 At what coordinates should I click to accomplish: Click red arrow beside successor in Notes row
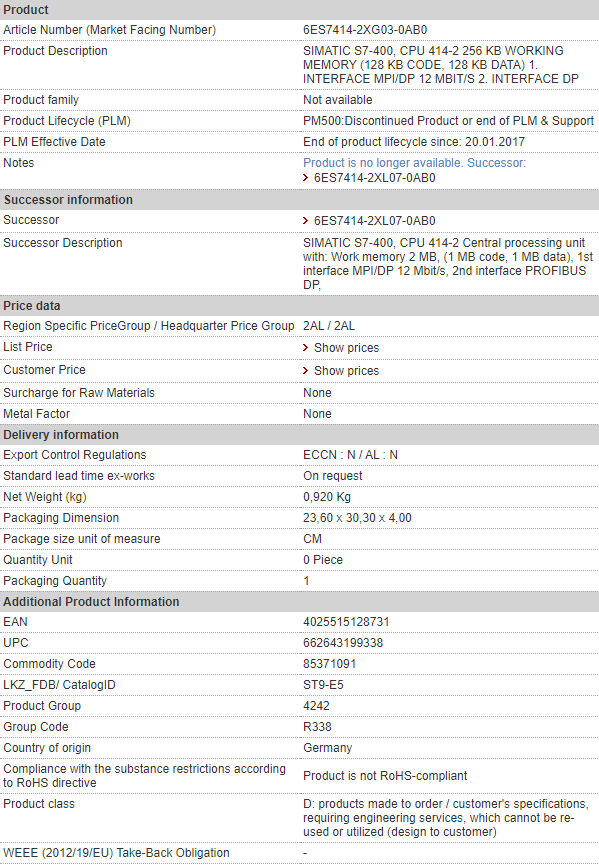click(x=305, y=178)
